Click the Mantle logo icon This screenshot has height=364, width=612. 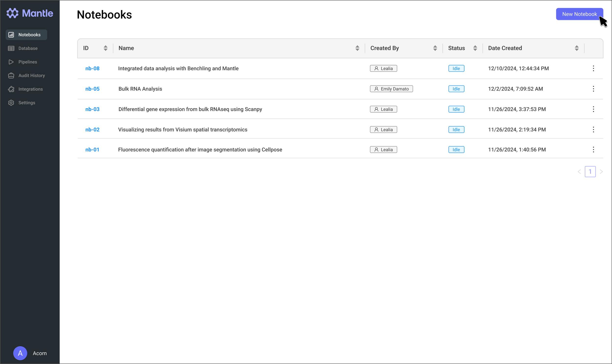tap(12, 13)
